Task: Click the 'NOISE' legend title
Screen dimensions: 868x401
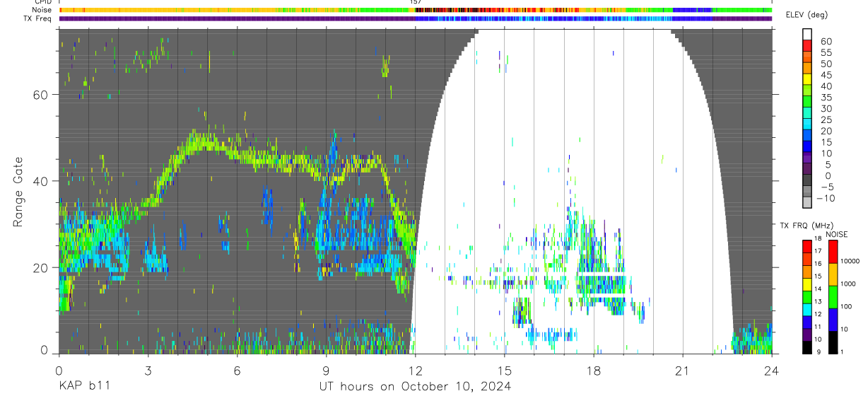Action: tap(837, 234)
